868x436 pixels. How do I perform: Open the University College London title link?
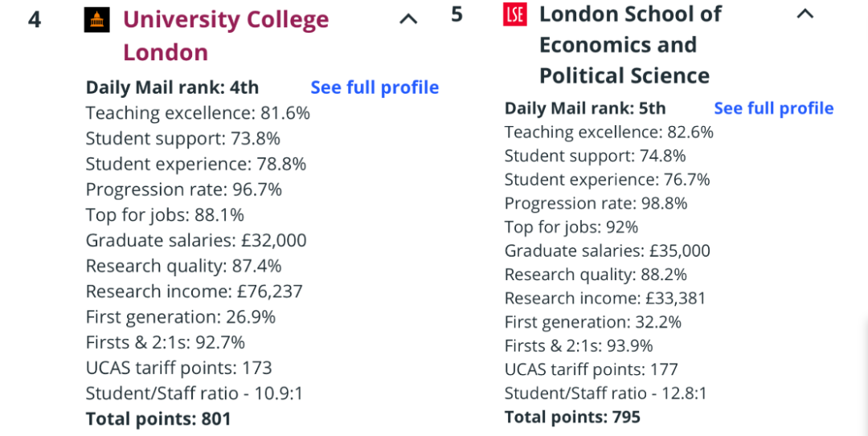225,35
